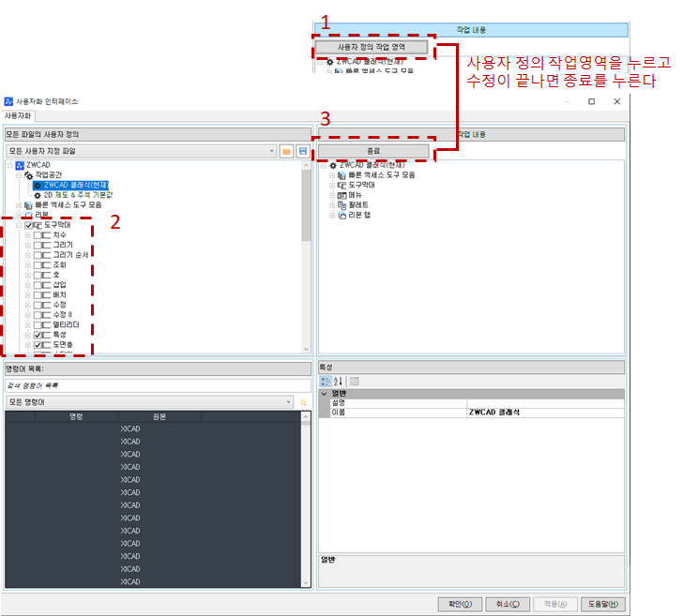Click the toolbar icon beside 멀티리더
The width and height of the screenshot is (683, 616).
click(47, 325)
